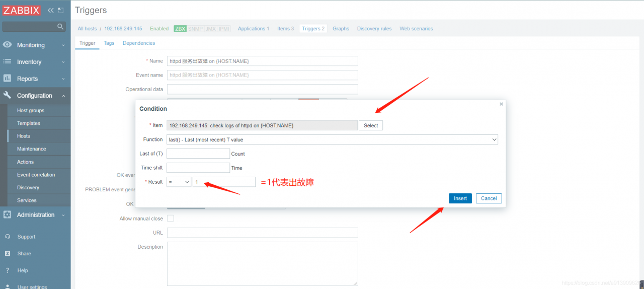Click the ZBX availability badge
The image size is (644, 289).
click(x=180, y=29)
